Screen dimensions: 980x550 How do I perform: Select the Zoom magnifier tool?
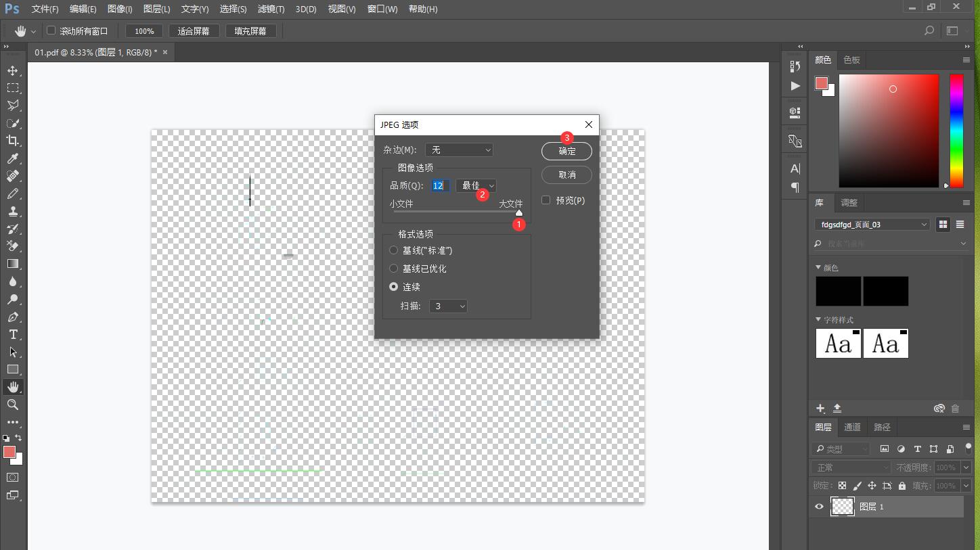[x=13, y=405]
